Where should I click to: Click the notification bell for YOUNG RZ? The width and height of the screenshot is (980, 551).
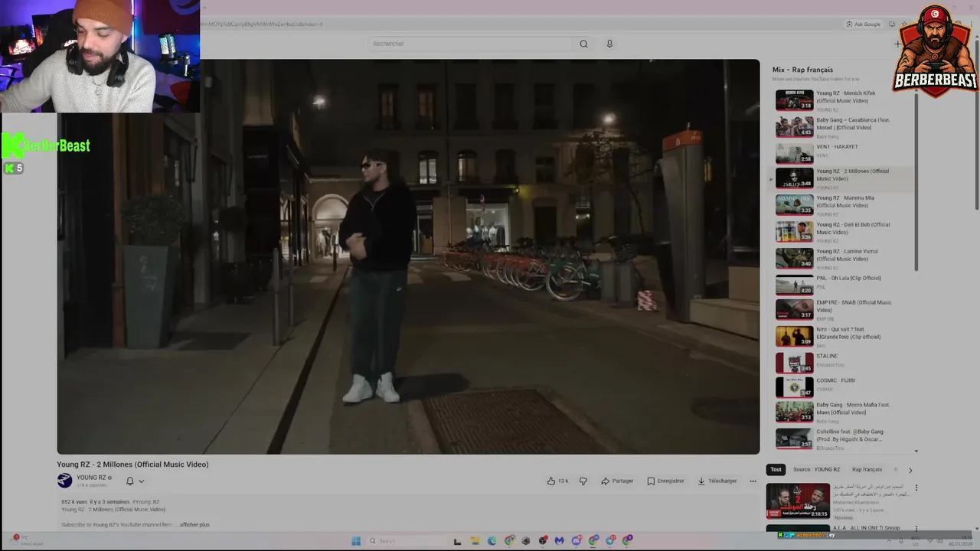130,481
